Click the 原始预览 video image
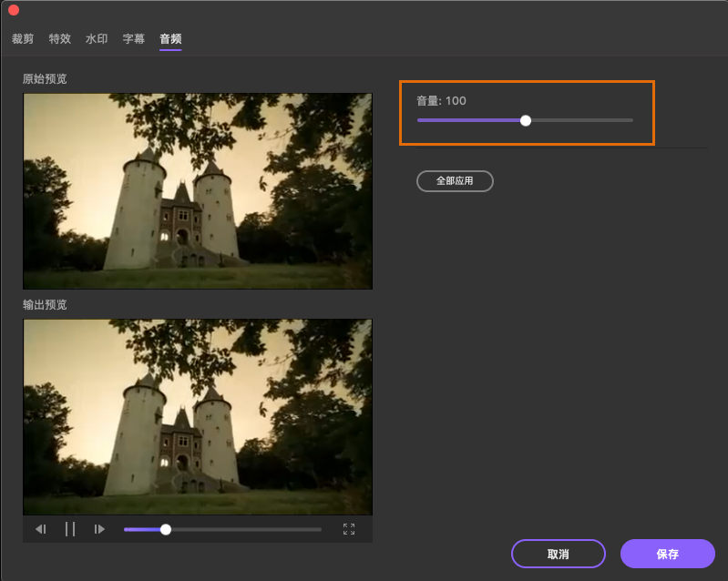Image resolution: width=728 pixels, height=581 pixels. coord(197,191)
